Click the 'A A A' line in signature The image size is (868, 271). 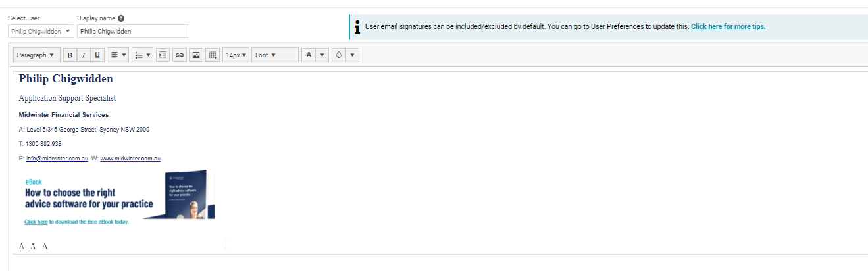tap(34, 247)
